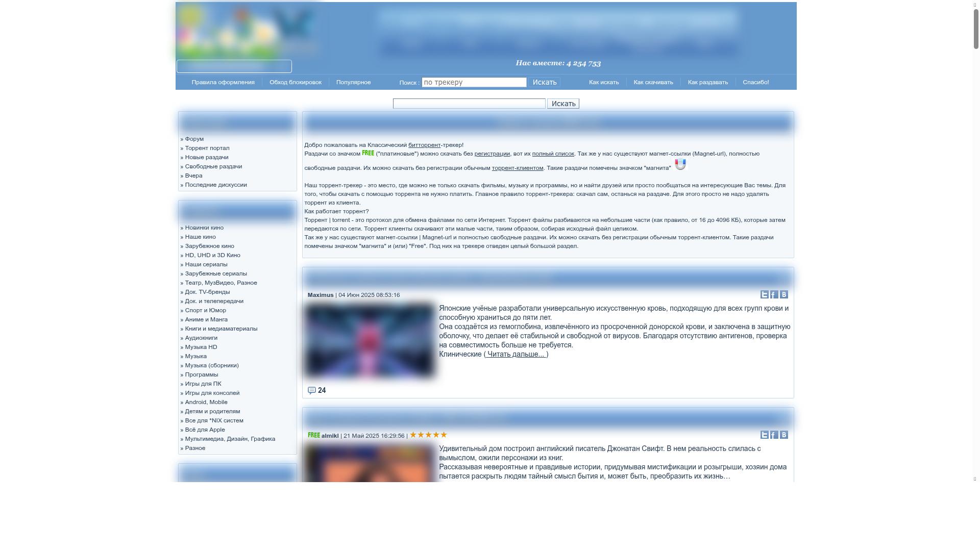Focus the 'по трекеру' search field
The width and height of the screenshot is (980, 551).
click(x=474, y=82)
